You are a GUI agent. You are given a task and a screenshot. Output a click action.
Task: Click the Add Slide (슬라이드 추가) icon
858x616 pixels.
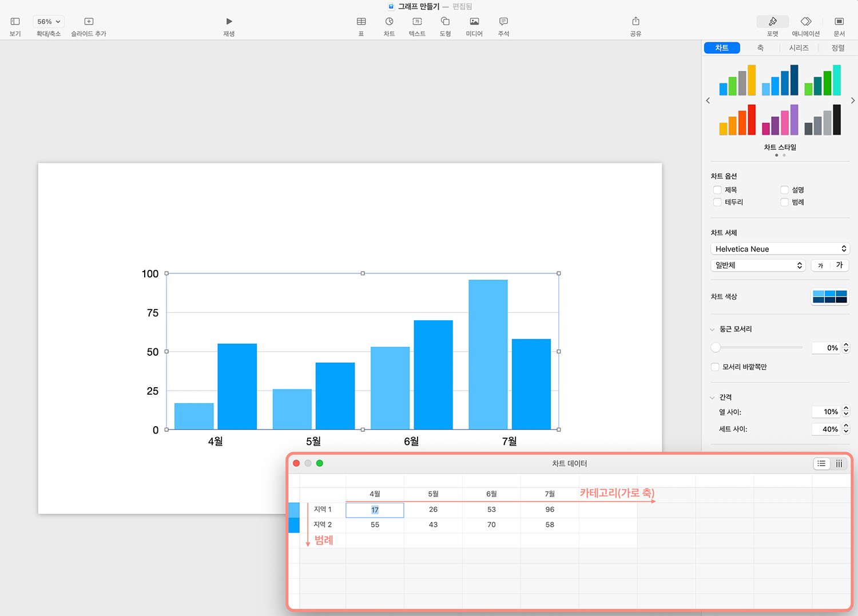pos(89,22)
